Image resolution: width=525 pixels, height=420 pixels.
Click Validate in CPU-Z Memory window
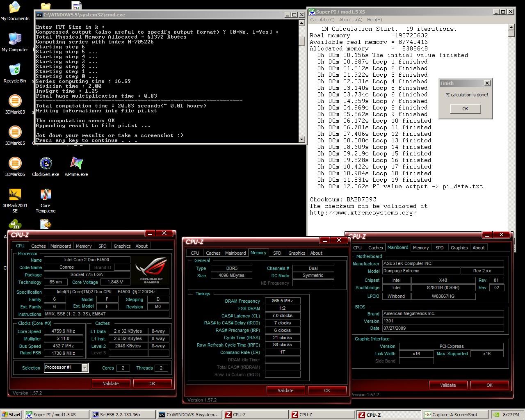coord(285,390)
